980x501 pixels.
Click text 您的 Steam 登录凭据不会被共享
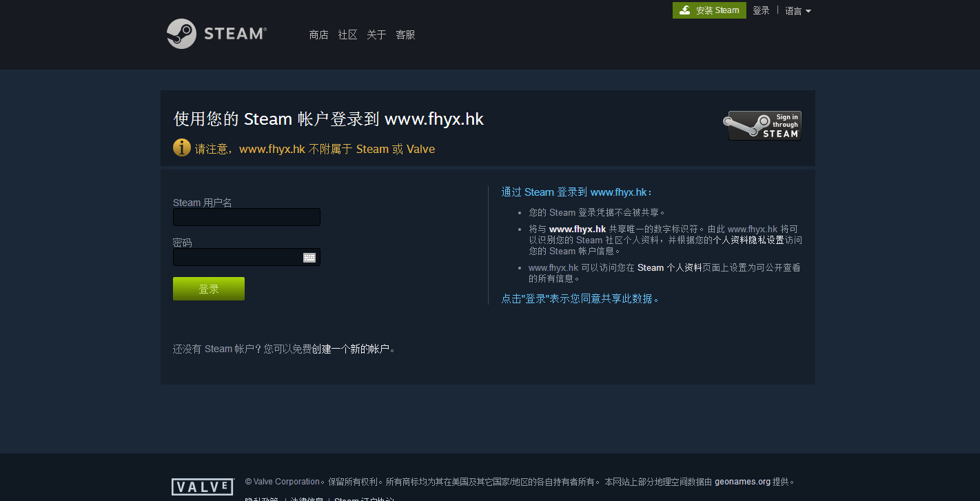597,212
